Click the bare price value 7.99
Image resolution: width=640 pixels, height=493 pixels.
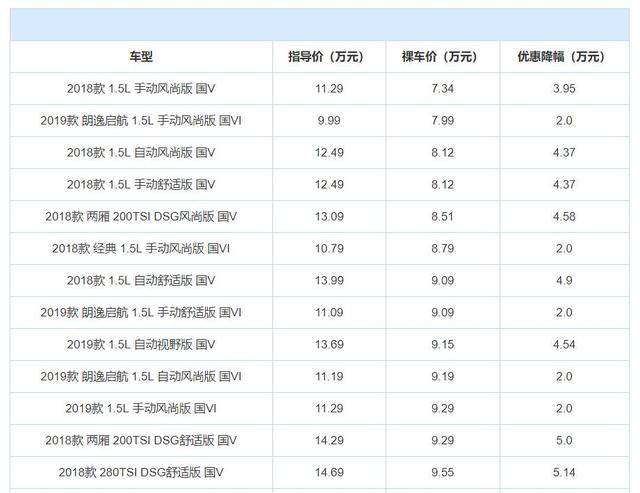coord(443,121)
